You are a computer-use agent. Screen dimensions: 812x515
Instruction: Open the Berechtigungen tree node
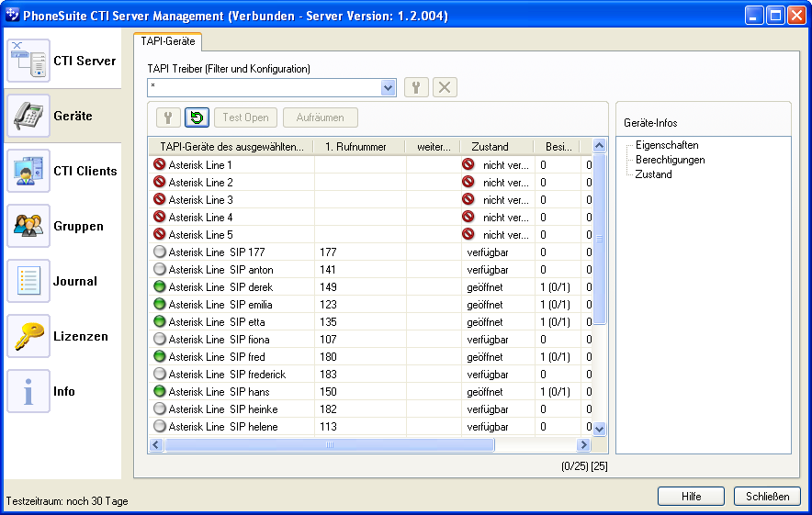coord(671,160)
